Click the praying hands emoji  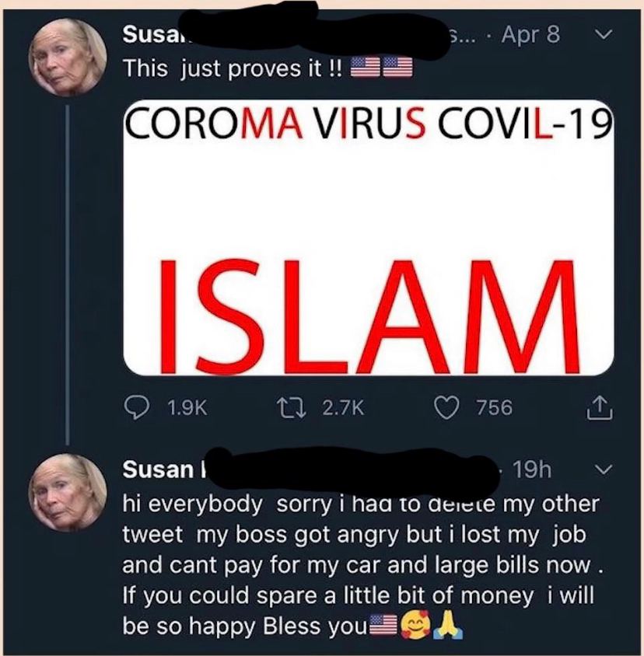[449, 625]
